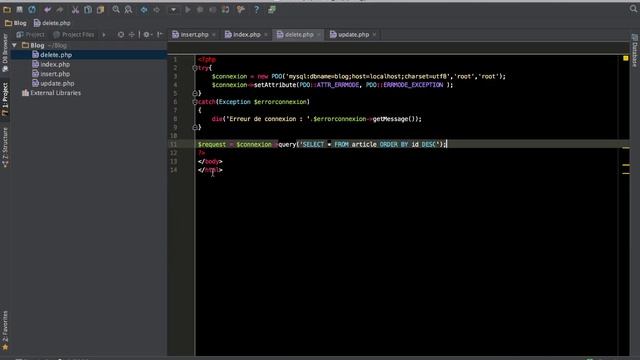Click yellow inspection status indicator

click(626, 59)
